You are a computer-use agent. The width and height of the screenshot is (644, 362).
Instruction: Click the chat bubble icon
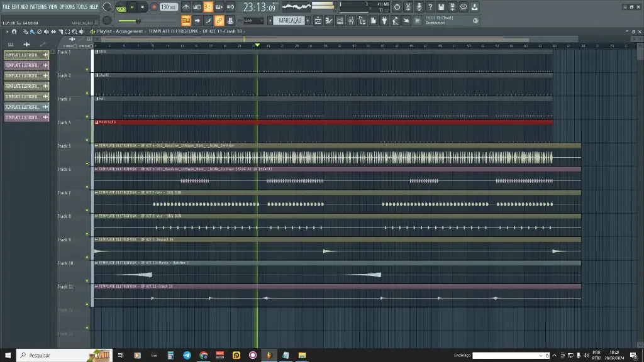point(464,7)
